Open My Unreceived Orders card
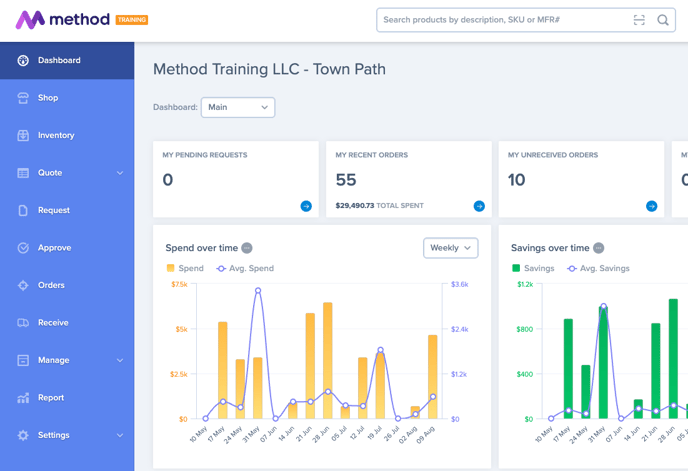Screen dimensions: 688x471 click(581, 179)
